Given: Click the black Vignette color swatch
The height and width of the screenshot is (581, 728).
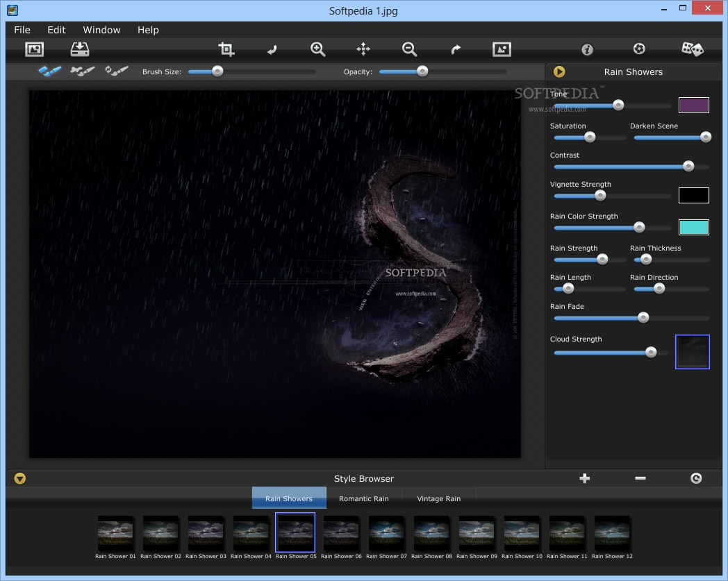Looking at the screenshot, I should point(694,195).
